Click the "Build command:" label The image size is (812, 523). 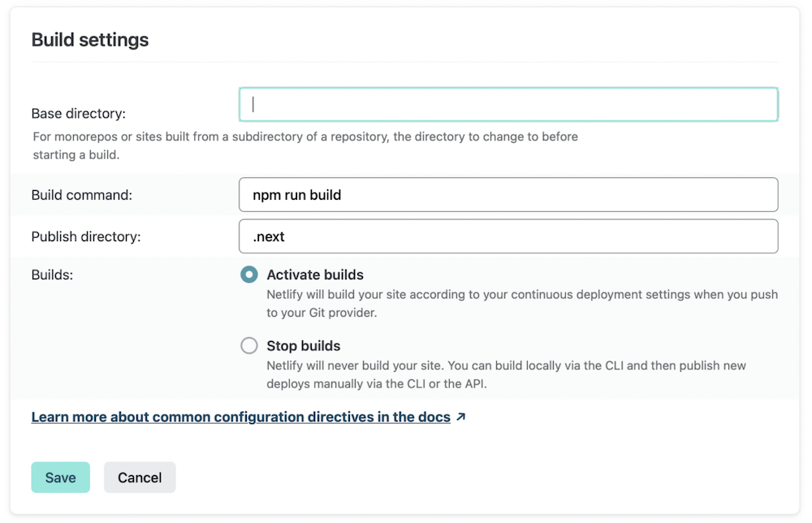click(x=81, y=195)
